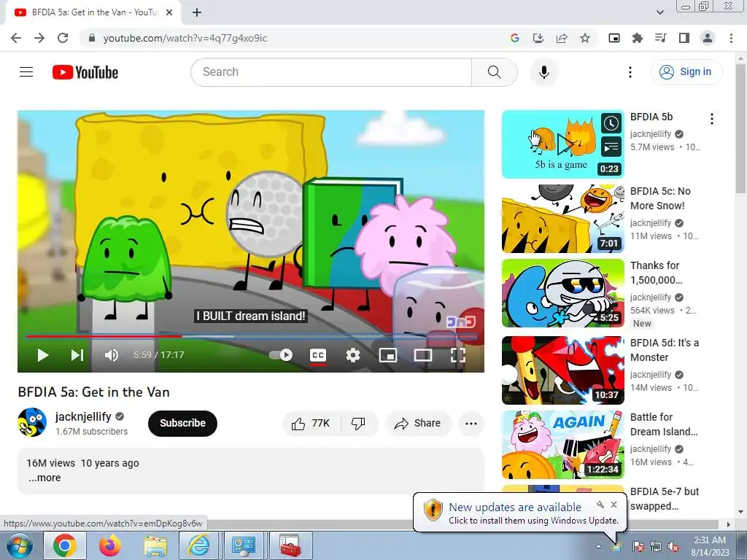747x560 pixels.
Task: Toggle the Chrome side panel
Action: 684,38
